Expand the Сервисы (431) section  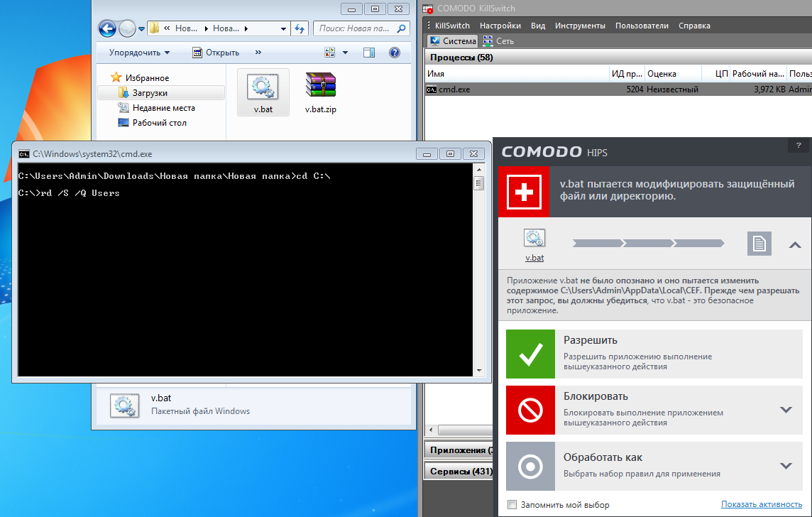[459, 472]
